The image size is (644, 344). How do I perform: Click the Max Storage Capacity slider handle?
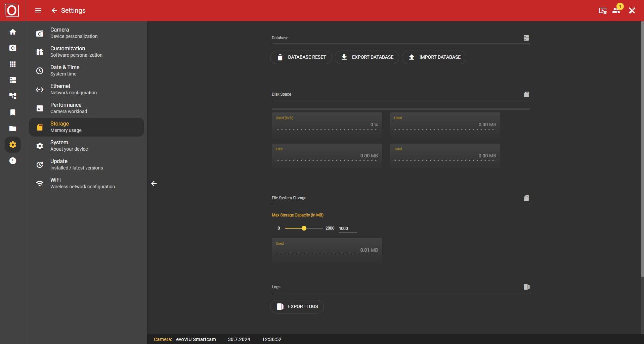[x=304, y=228]
